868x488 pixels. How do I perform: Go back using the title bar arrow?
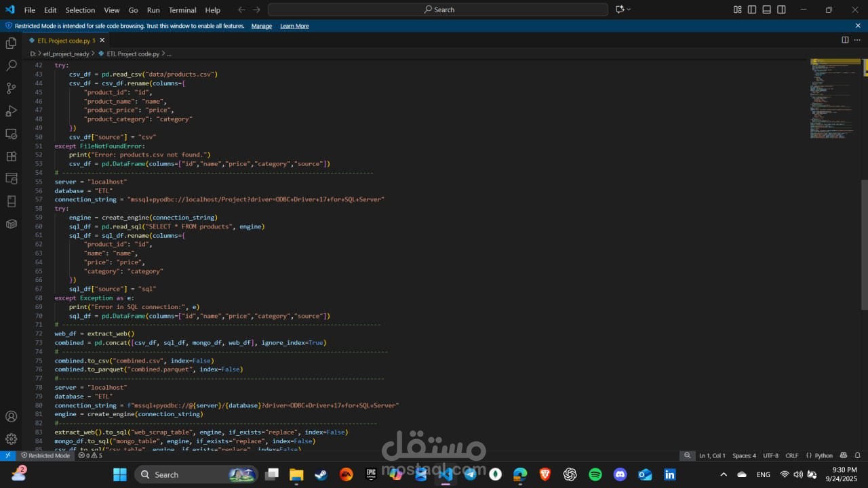pos(242,9)
